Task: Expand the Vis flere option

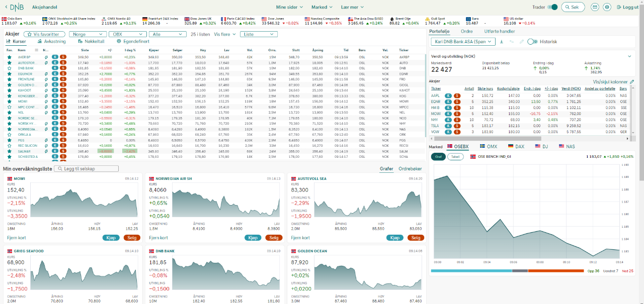Action: click(225, 34)
